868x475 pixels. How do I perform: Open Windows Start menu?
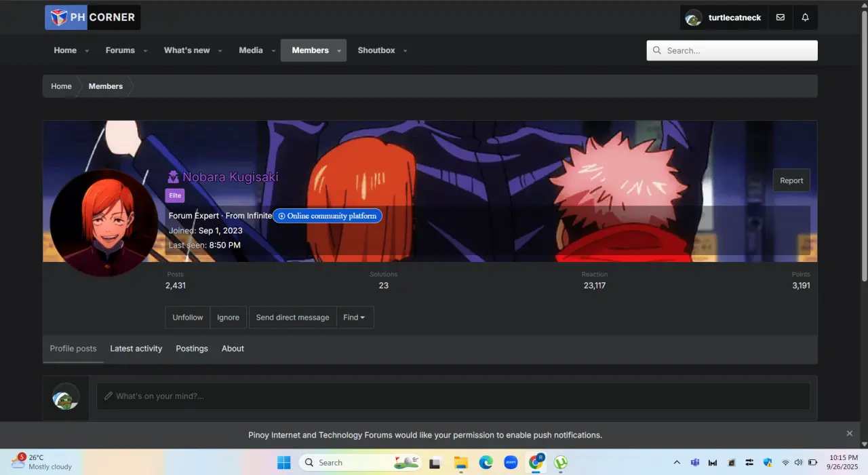point(284,463)
